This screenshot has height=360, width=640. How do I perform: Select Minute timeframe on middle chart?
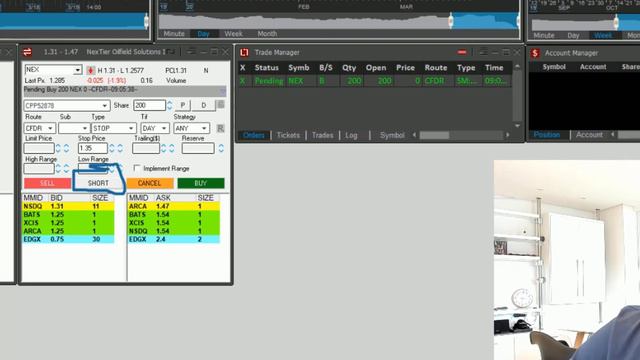coord(174,34)
